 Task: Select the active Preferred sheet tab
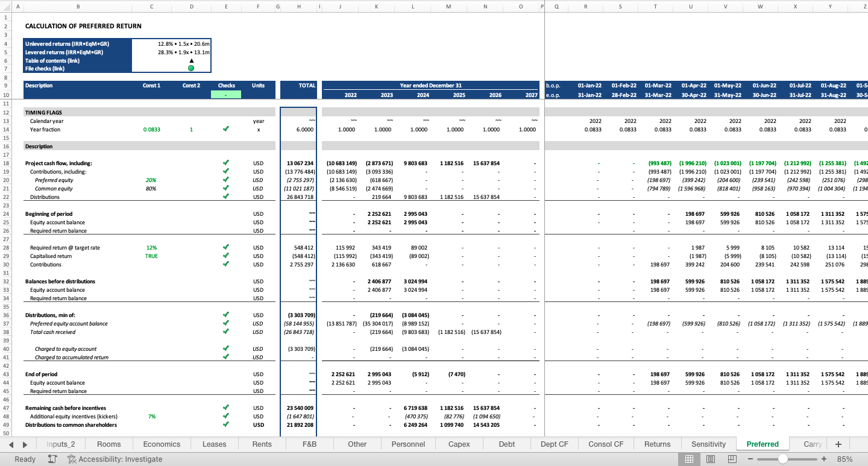click(x=763, y=444)
